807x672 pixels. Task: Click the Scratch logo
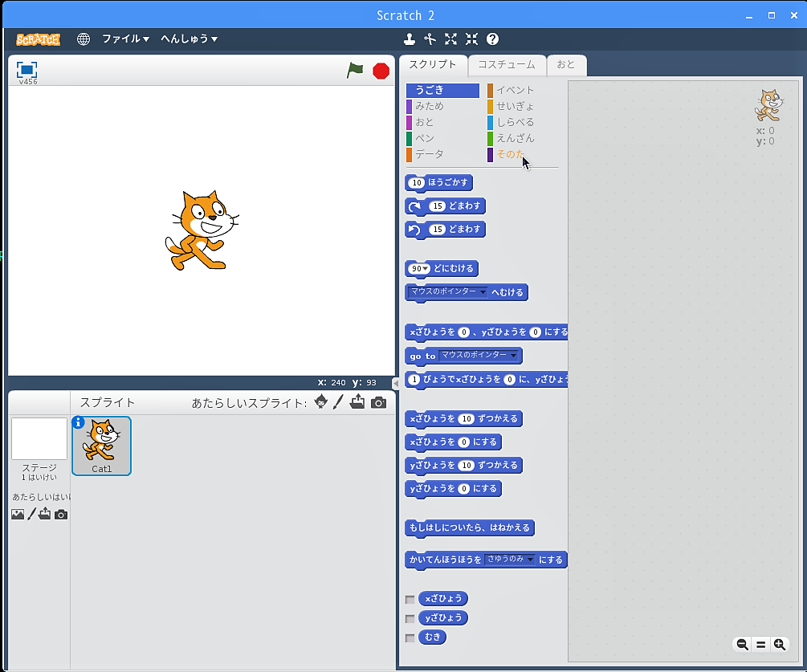click(38, 39)
